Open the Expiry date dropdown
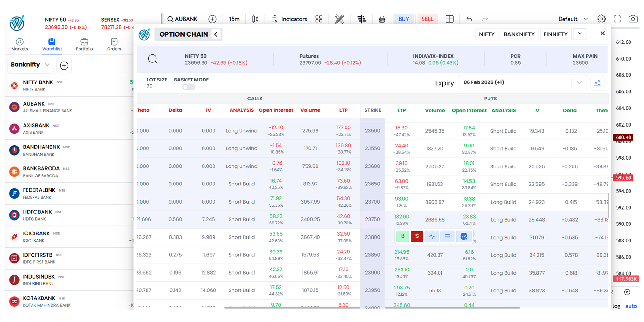Viewport: 644px width, 322px height. click(x=523, y=82)
